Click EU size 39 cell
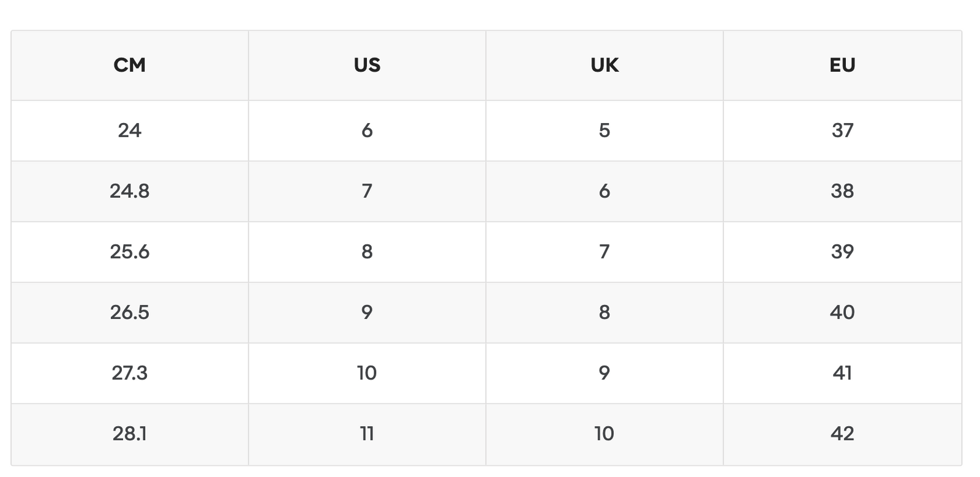Viewport: 980px width, 477px height. coord(842,252)
